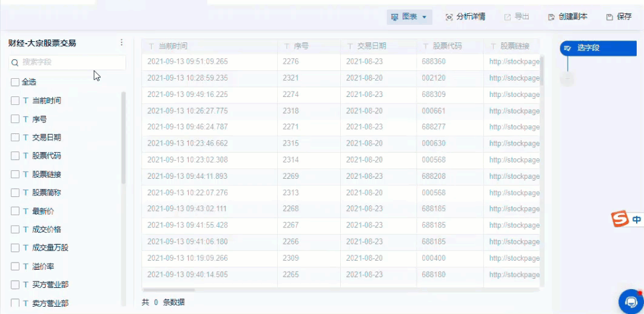Click the T type icon beside 成交价格 field

coord(25,230)
